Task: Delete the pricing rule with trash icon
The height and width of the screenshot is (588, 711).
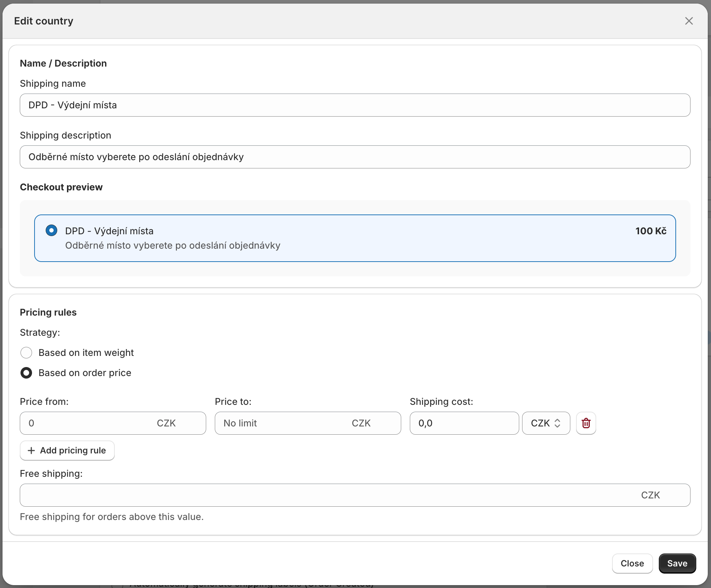Action: (x=586, y=423)
